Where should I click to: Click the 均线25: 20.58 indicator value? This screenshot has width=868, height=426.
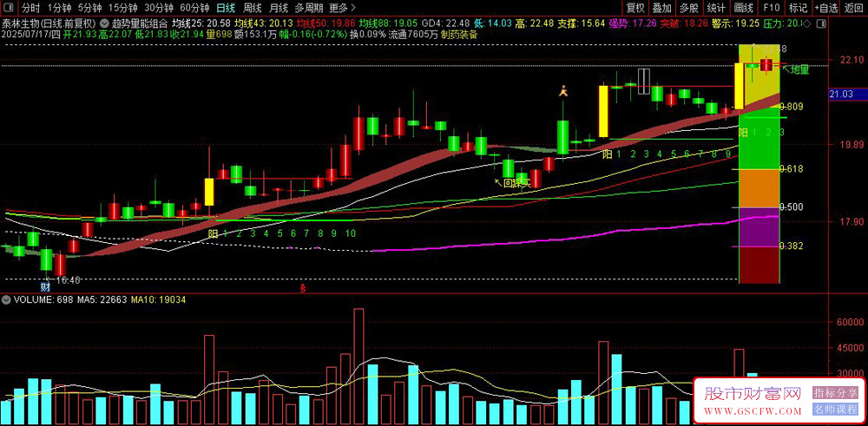pos(201,23)
